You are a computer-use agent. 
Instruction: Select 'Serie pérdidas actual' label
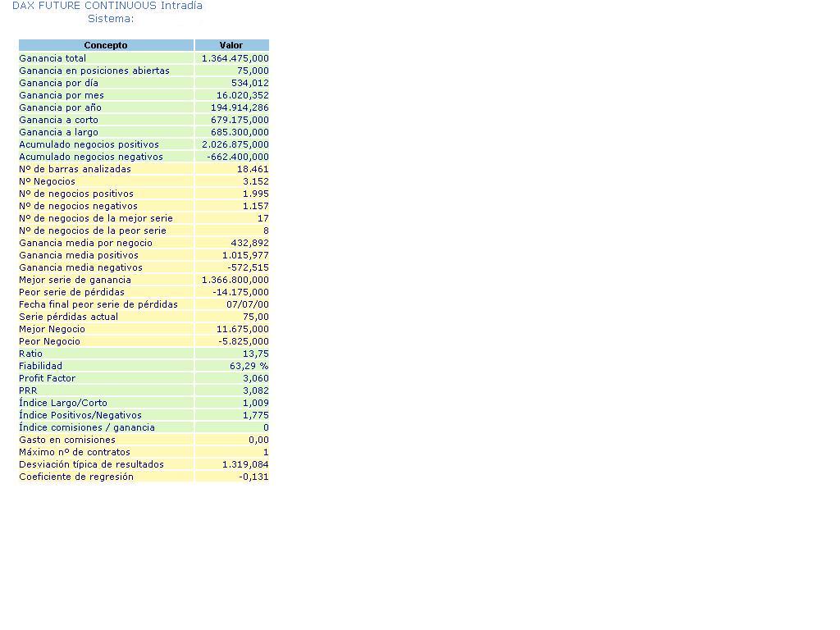(x=69, y=317)
